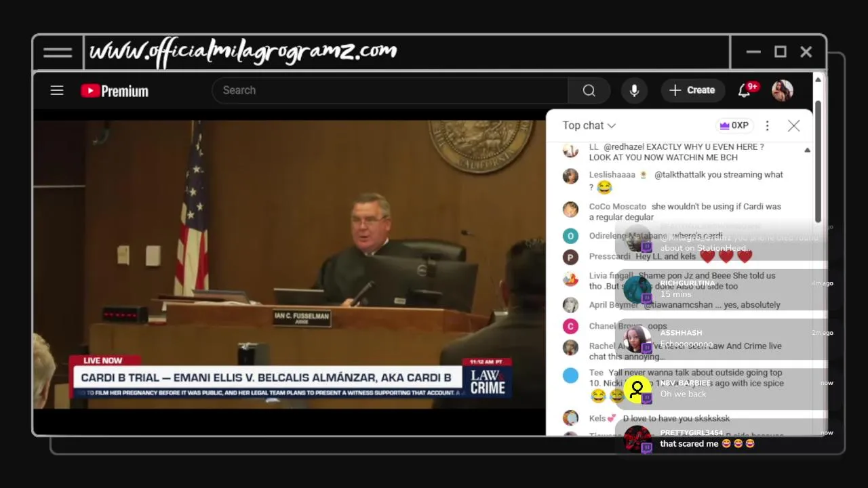
Task: Click the LL username in chat
Action: 593,147
